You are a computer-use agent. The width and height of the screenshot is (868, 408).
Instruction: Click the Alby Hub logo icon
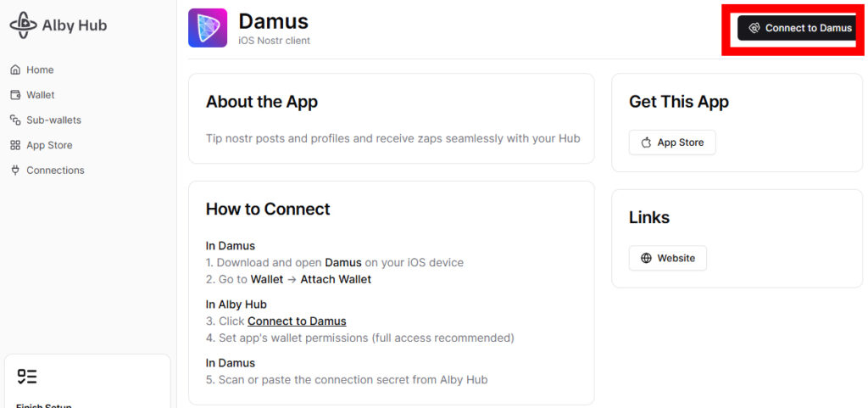[x=23, y=25]
